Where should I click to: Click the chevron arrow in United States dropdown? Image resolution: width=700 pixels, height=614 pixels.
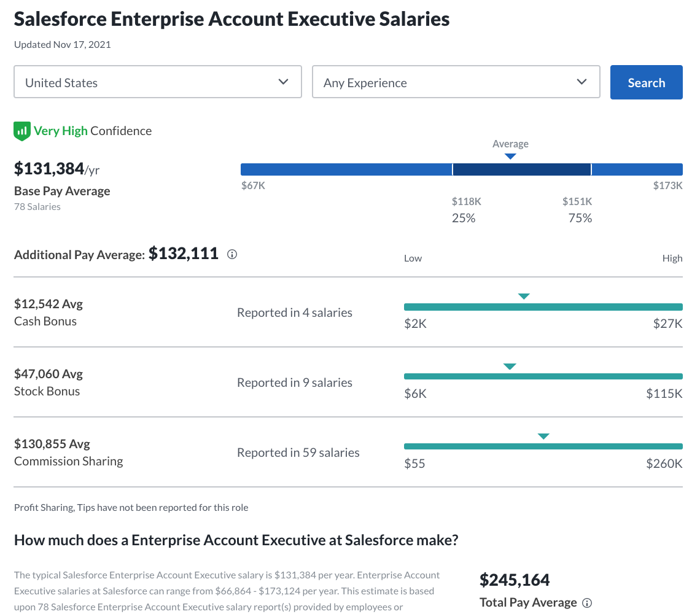pos(284,82)
